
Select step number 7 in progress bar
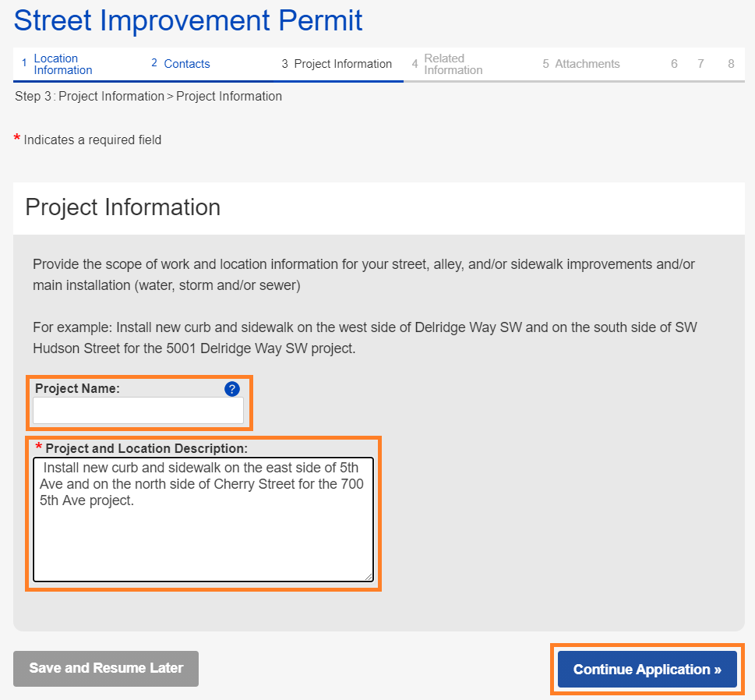coord(701,64)
